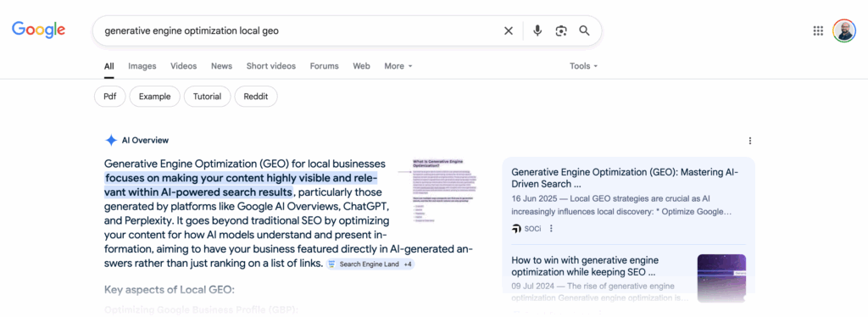Open the Google apps grid icon
868x317 pixels.
pos(818,31)
